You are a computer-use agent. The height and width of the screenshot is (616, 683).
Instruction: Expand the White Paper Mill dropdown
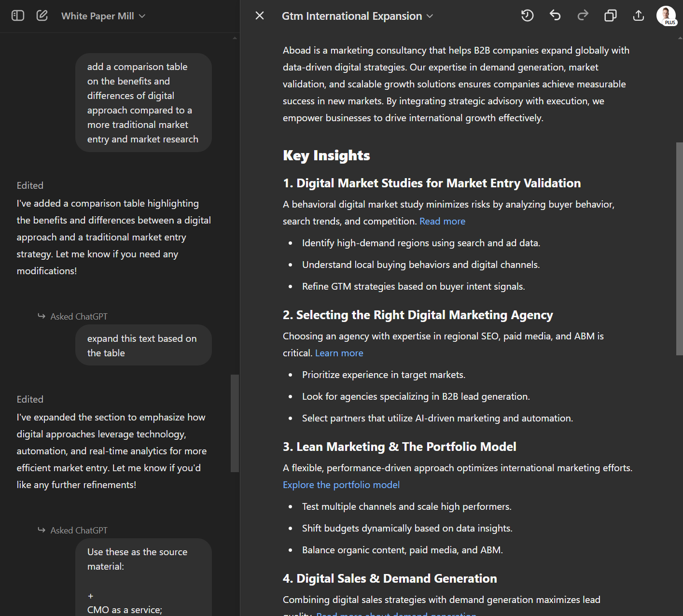pyautogui.click(x=103, y=16)
